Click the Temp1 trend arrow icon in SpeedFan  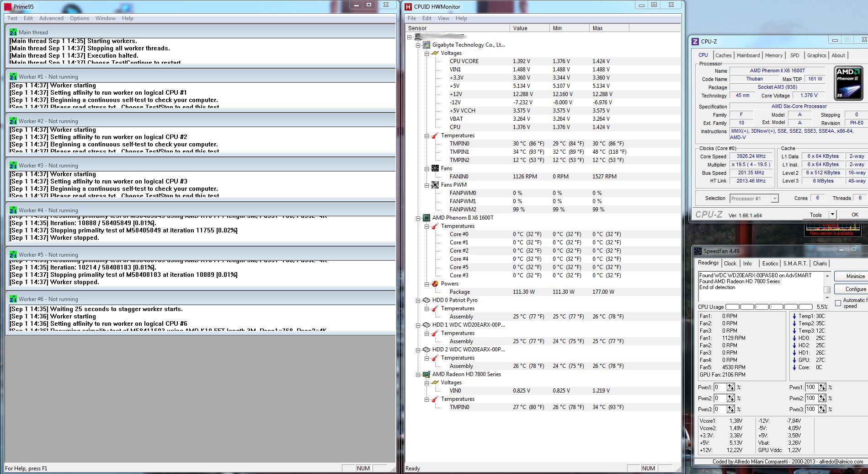794,316
